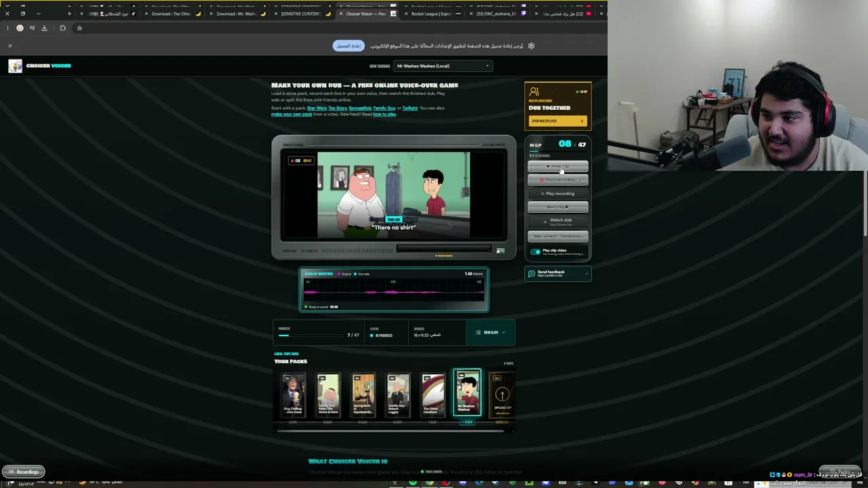Click the browser downloads icon
The width and height of the screenshot is (868, 488).
[44, 28]
